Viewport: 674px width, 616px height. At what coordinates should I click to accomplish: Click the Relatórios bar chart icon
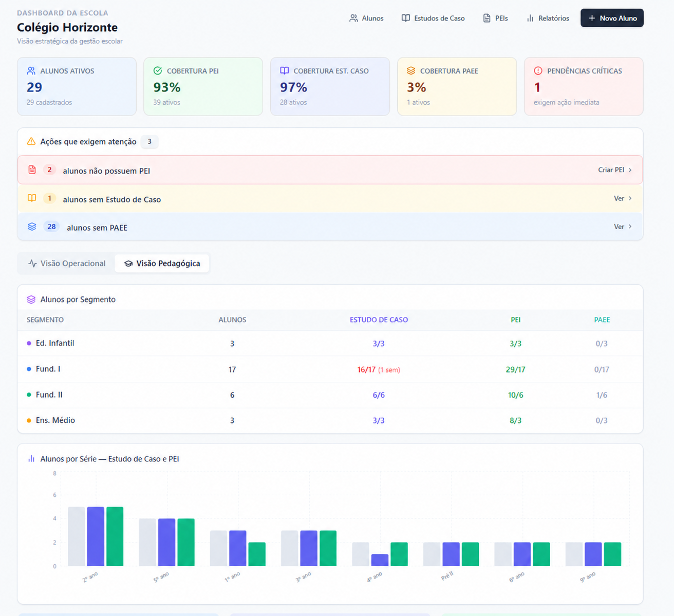530,18
